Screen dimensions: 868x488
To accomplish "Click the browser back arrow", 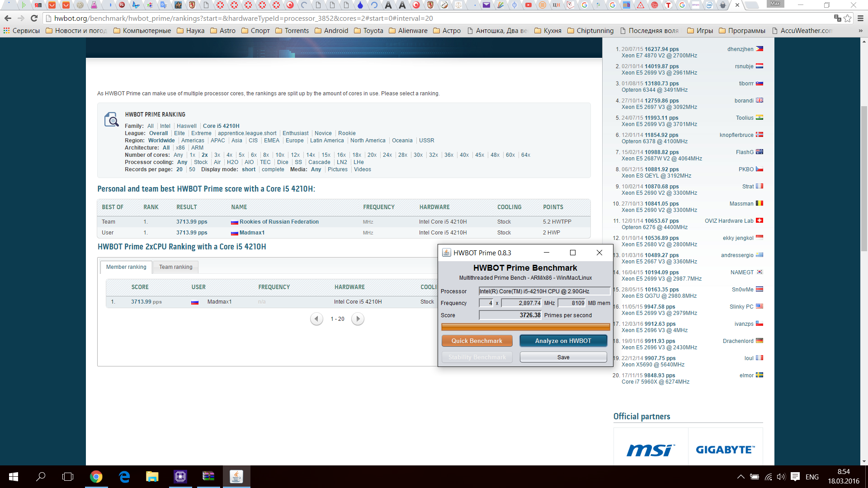I will tap(8, 19).
